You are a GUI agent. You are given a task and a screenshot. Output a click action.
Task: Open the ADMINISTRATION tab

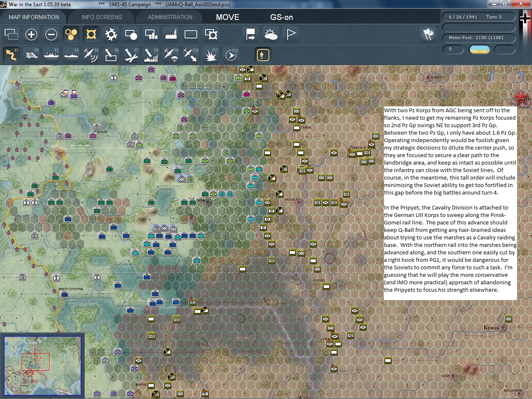[170, 17]
